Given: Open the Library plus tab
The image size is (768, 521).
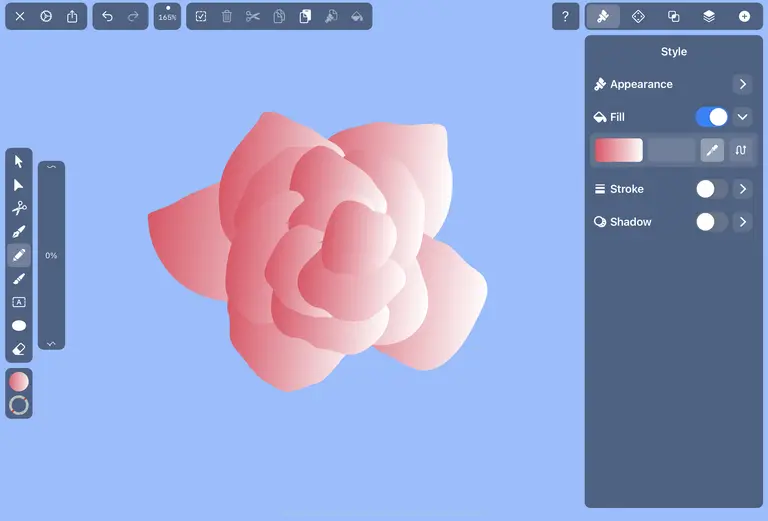Looking at the screenshot, I should click(x=744, y=17).
